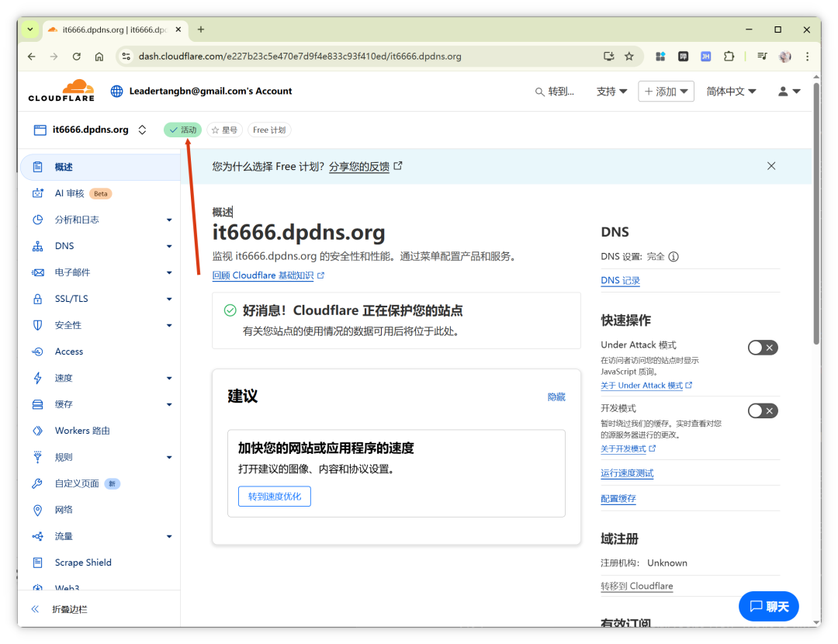
Task: Expand DNS sidebar section arrow
Action: pyautogui.click(x=169, y=247)
